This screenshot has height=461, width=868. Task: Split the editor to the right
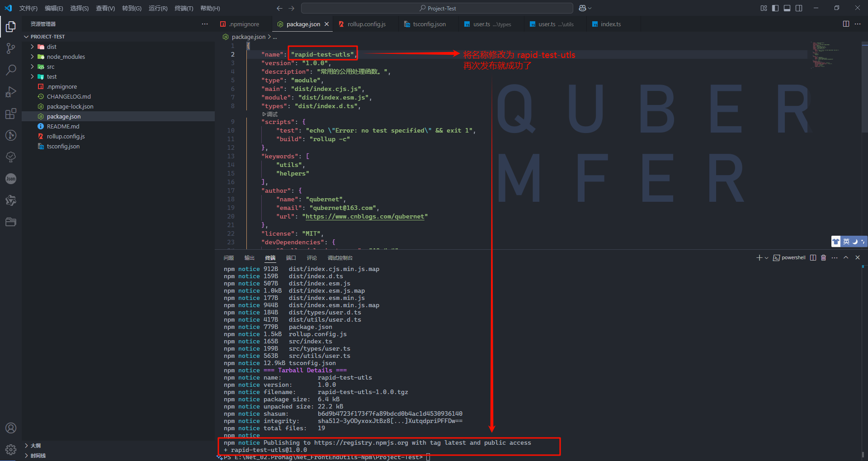(846, 24)
